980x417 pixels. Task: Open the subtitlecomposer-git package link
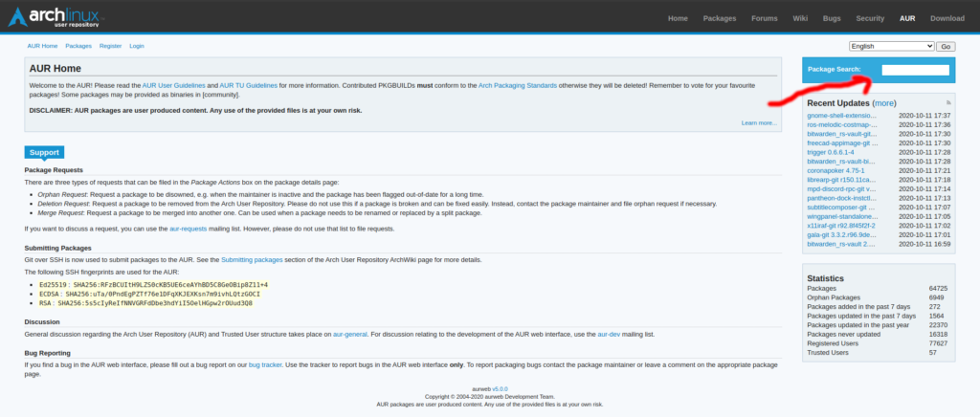click(x=842, y=208)
